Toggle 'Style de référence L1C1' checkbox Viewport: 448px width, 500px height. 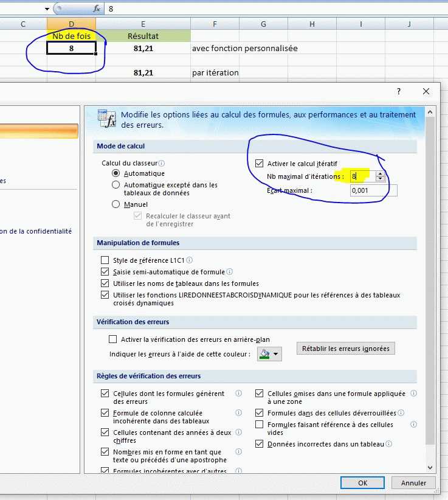point(105,260)
